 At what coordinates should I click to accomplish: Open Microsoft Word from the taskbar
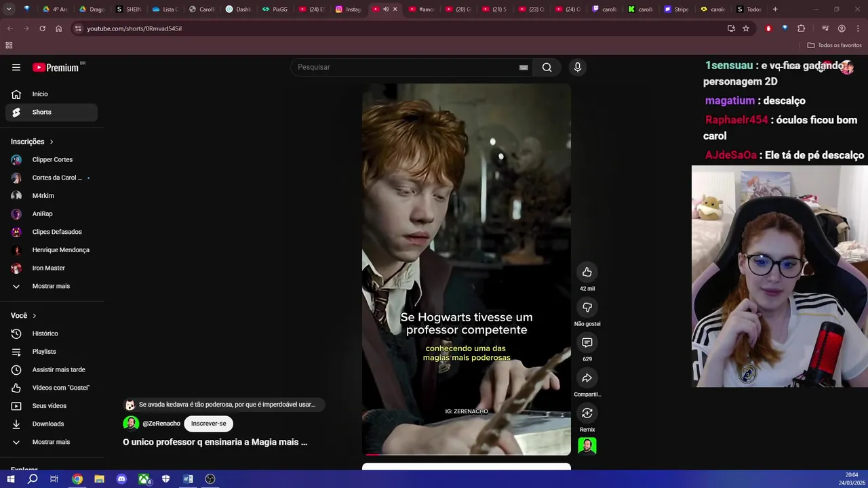(188, 479)
